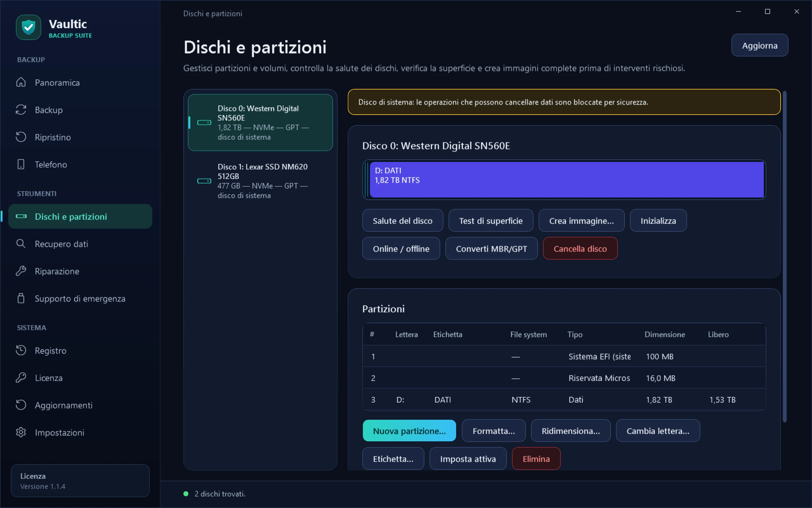Click the Registro history clock icon
812x508 pixels.
[x=21, y=351]
